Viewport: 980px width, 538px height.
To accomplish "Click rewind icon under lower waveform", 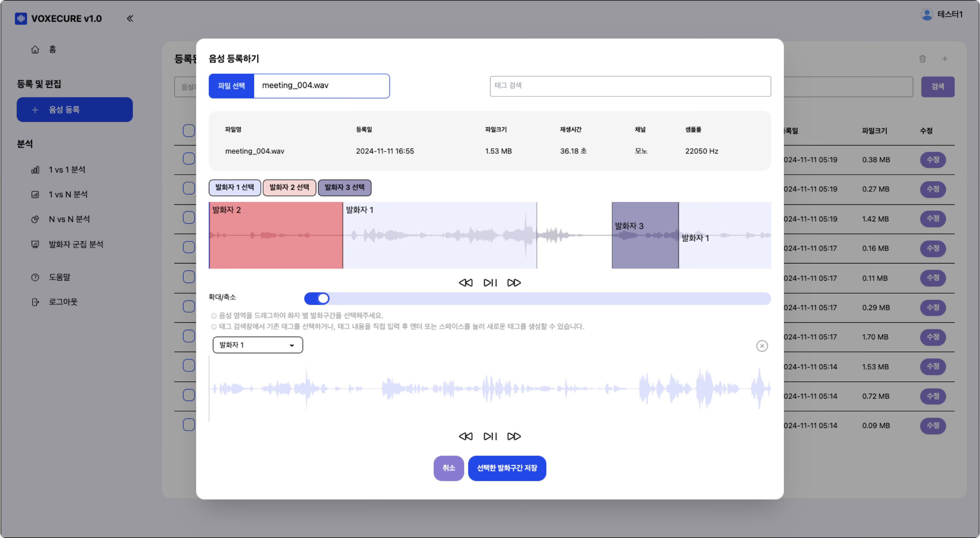I will click(466, 436).
